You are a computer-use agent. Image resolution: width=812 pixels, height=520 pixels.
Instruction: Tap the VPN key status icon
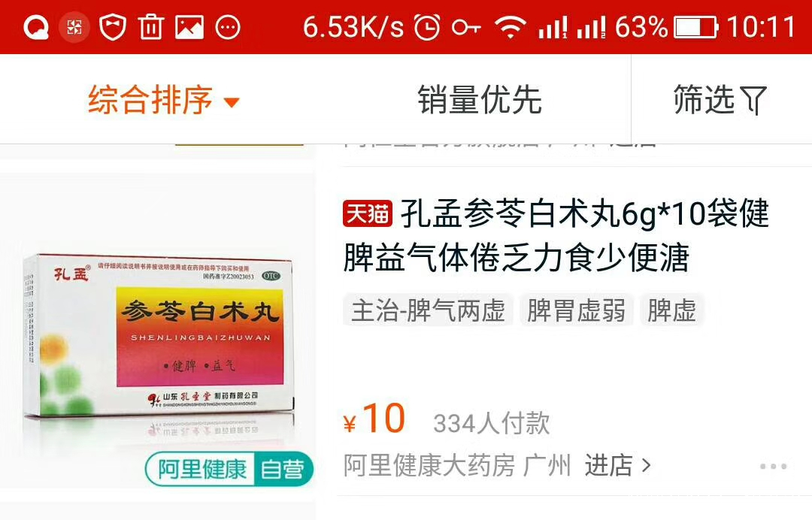coord(467,27)
